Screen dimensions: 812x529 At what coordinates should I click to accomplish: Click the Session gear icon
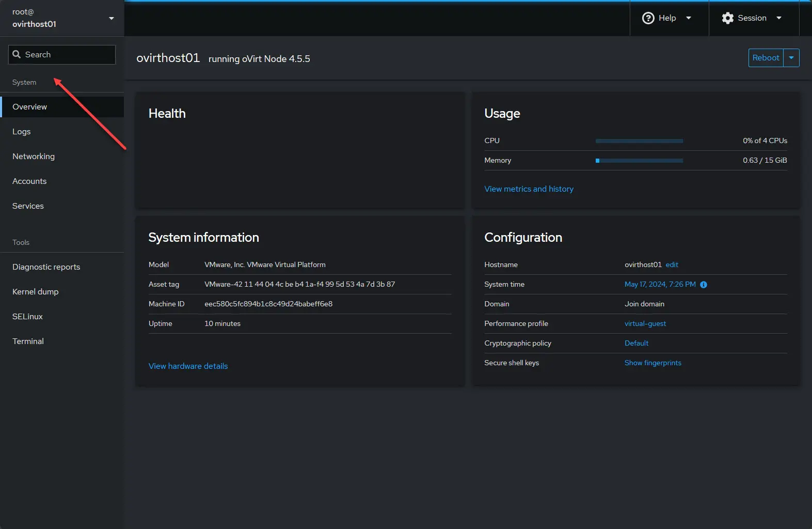click(727, 18)
